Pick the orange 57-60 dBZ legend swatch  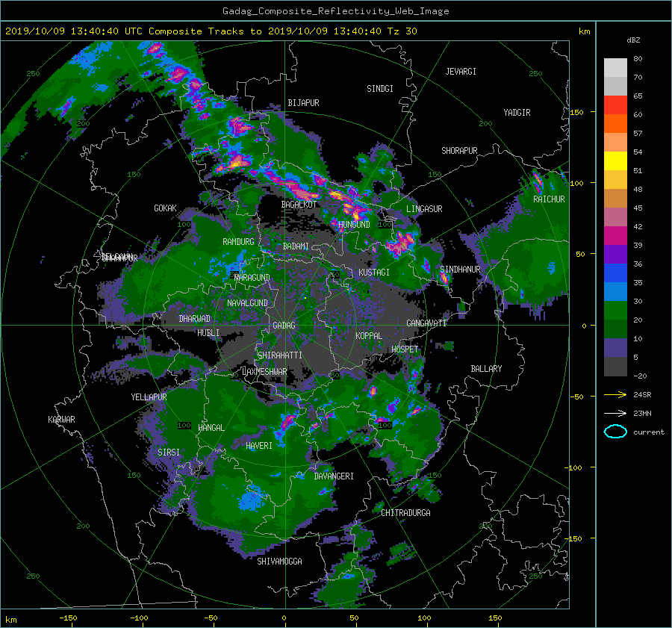pyautogui.click(x=615, y=123)
